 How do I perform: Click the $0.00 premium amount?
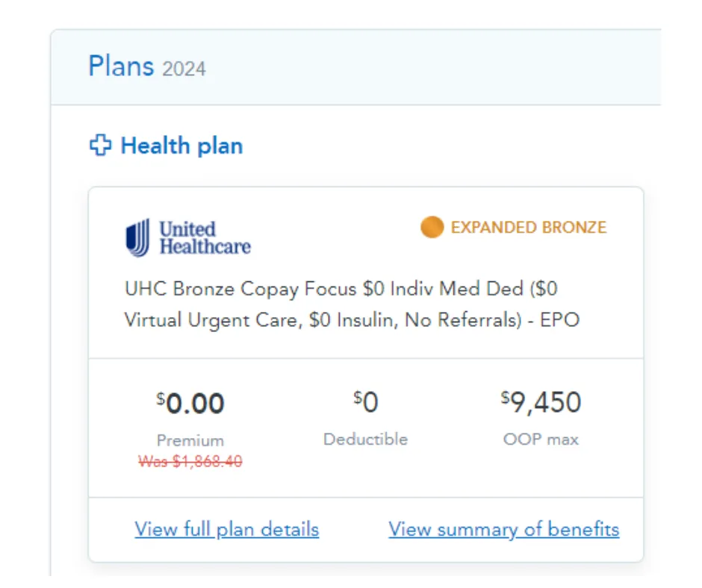pyautogui.click(x=190, y=404)
